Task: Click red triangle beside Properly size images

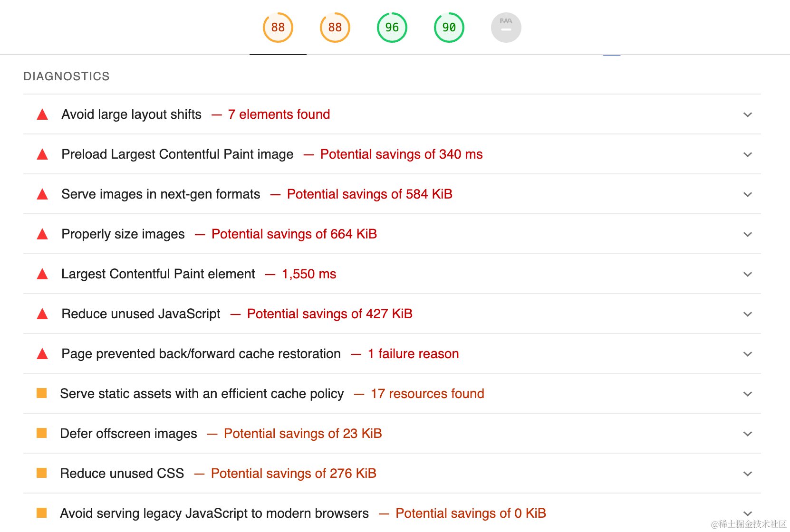Action: point(42,234)
